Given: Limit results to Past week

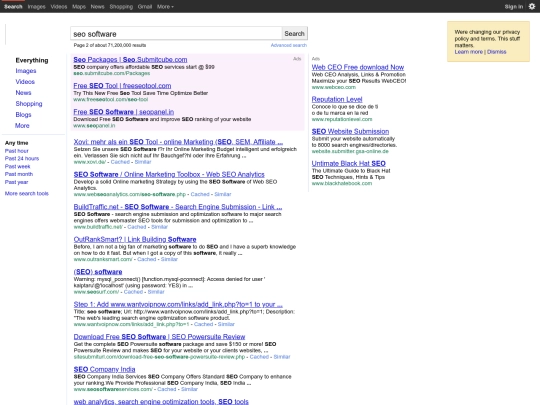Looking at the screenshot, I should click(x=18, y=166).
